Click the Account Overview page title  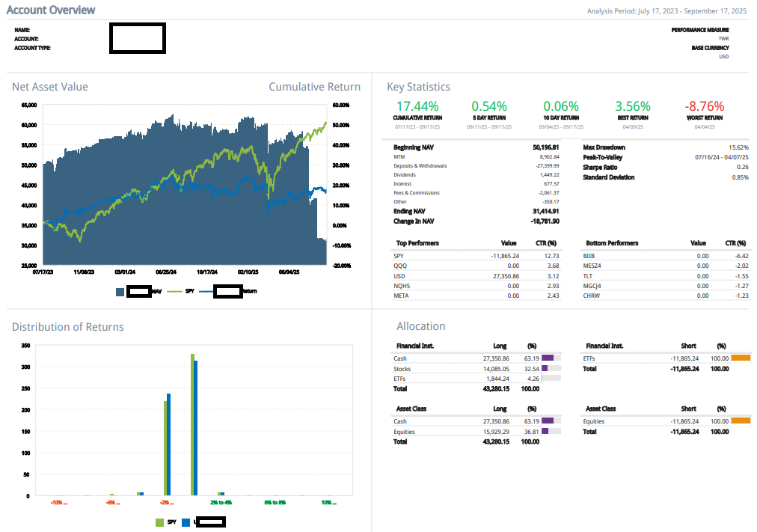(51, 10)
